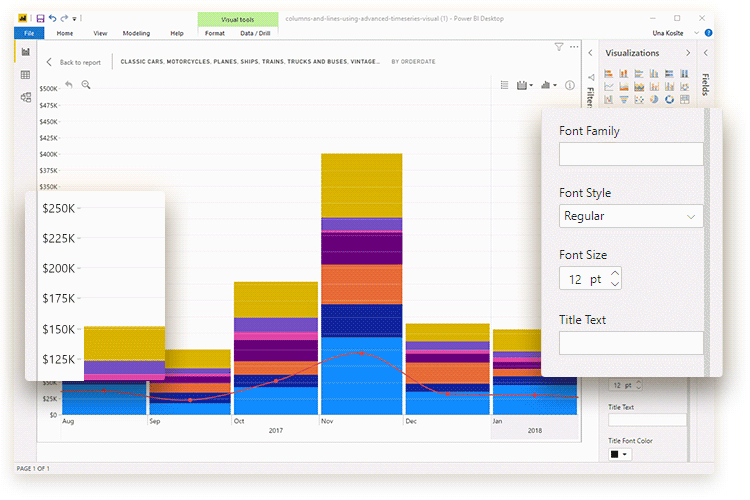Expand the Fields pane chevron
Image resolution: width=750 pixels, height=500 pixels.
706,53
